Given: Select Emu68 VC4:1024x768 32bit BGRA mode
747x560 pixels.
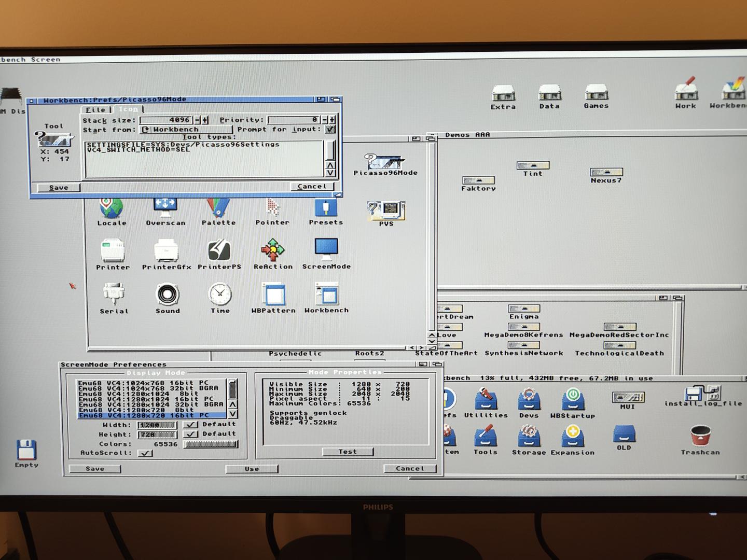Looking at the screenshot, I should (x=151, y=388).
